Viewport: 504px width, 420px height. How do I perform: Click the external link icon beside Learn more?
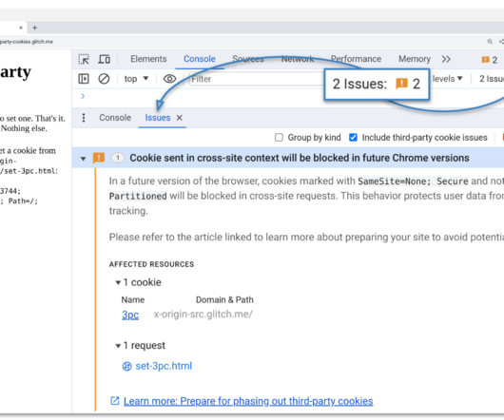[115, 401]
